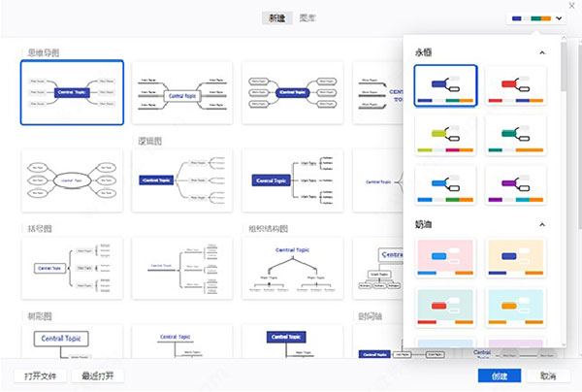Click the 打开文件 button
The width and height of the screenshot is (582, 392).
pos(40,376)
